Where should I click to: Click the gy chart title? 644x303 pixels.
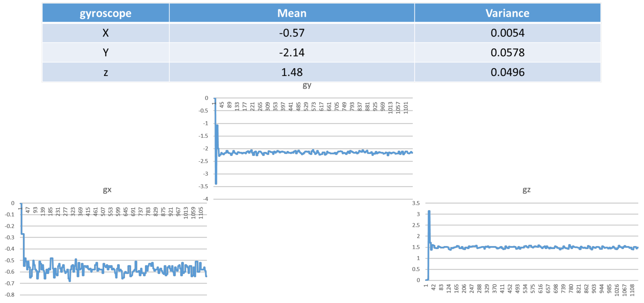[307, 85]
